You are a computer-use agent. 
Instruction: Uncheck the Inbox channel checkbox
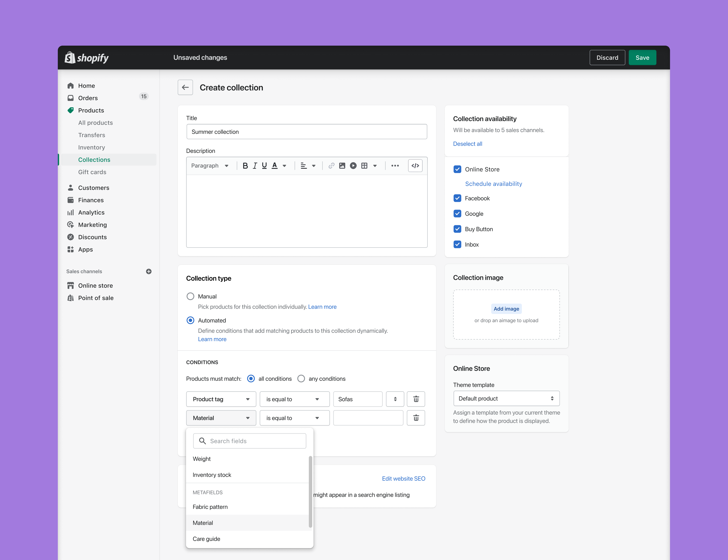[457, 244]
